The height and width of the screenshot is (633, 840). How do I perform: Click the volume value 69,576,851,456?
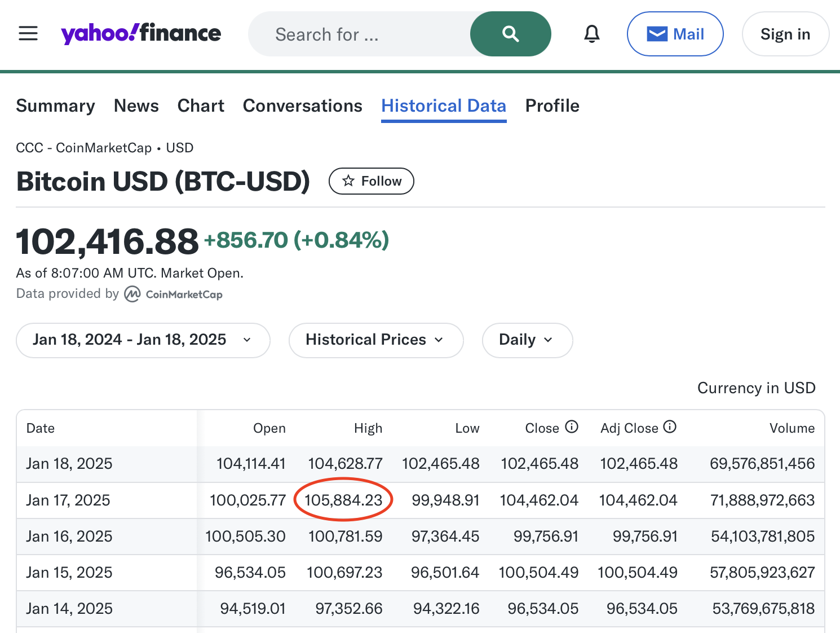[762, 464]
